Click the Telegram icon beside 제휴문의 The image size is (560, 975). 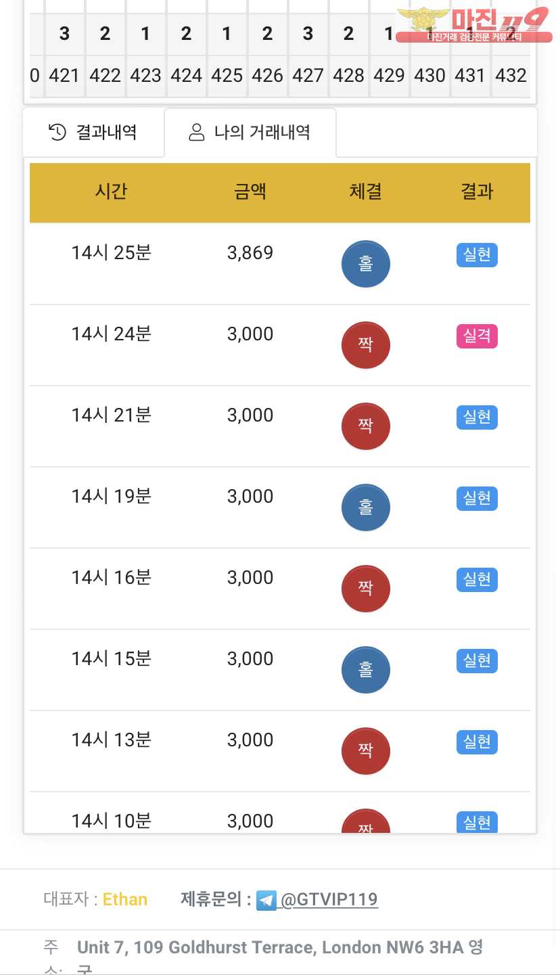click(266, 901)
